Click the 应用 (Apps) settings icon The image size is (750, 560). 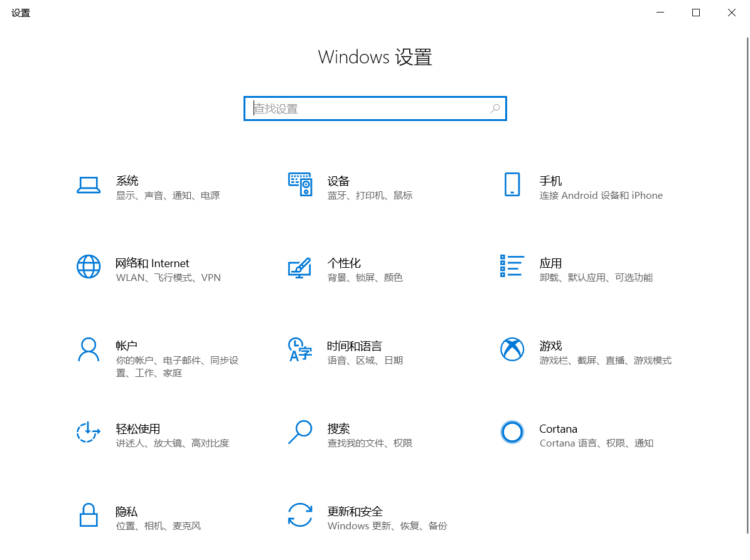(512, 267)
